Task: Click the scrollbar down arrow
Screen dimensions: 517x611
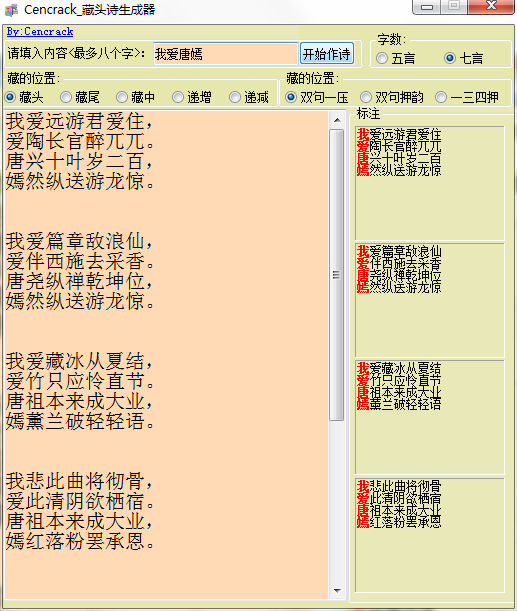Action: click(337, 591)
